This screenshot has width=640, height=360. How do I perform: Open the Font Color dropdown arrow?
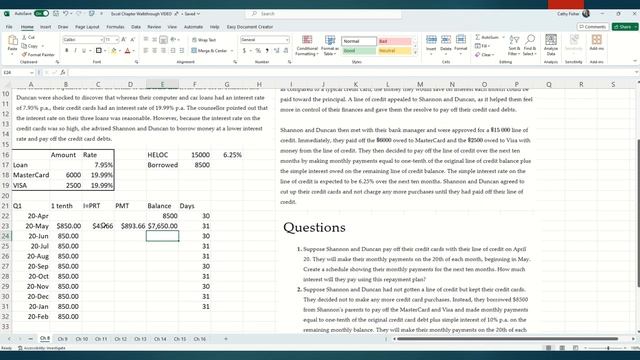tap(133, 51)
